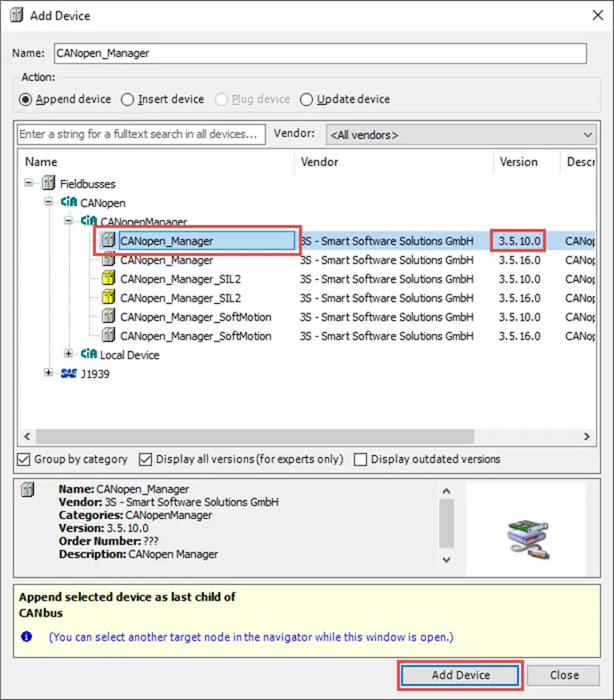This screenshot has width=614, height=700.
Task: Collapse the CANopen tree node
Action: click(x=48, y=202)
